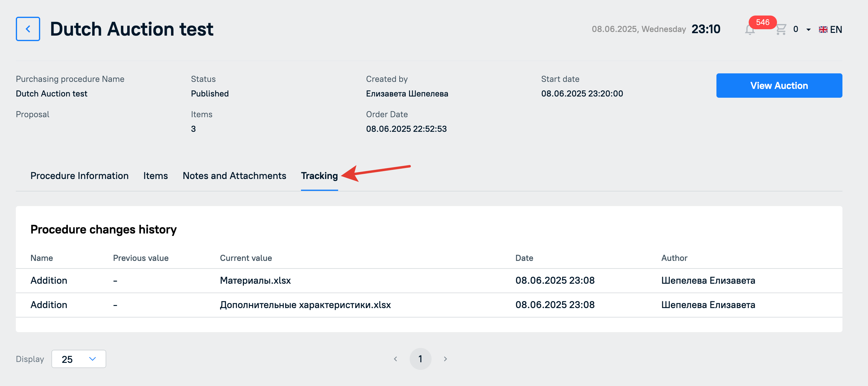Select the Tracking tab
This screenshot has width=868, height=386.
pos(319,176)
